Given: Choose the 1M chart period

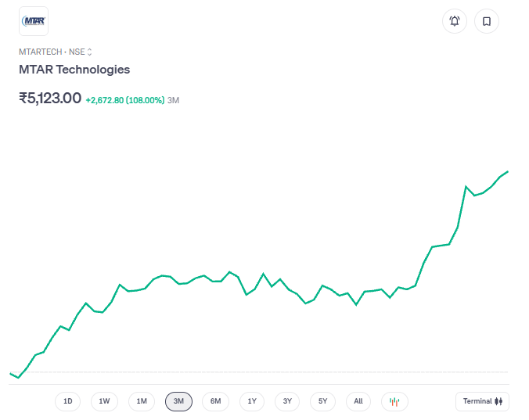Looking at the screenshot, I should tap(142, 401).
